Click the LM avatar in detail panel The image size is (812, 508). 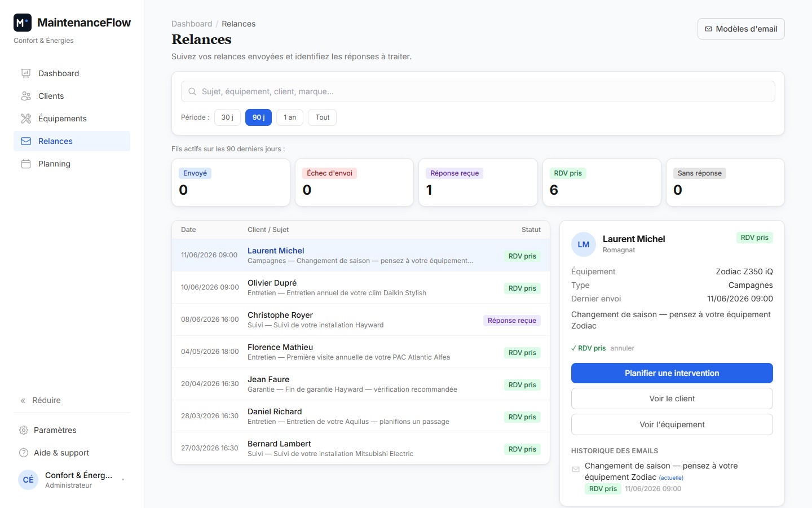[584, 244]
